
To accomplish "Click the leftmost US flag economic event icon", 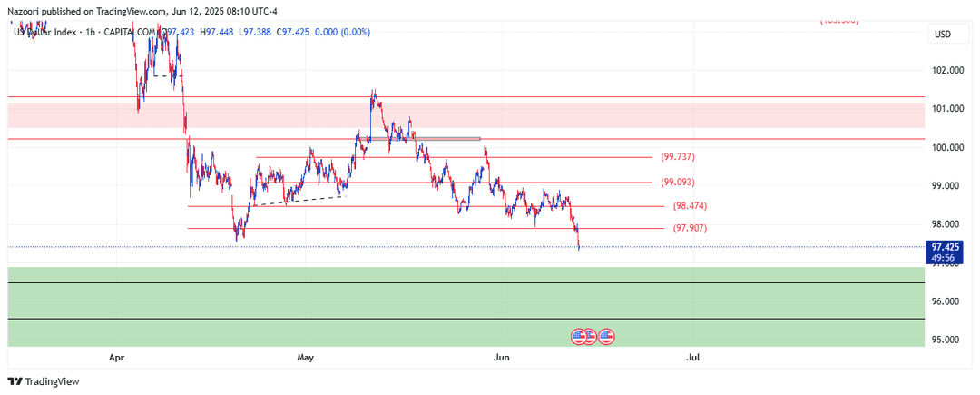I will (x=579, y=337).
